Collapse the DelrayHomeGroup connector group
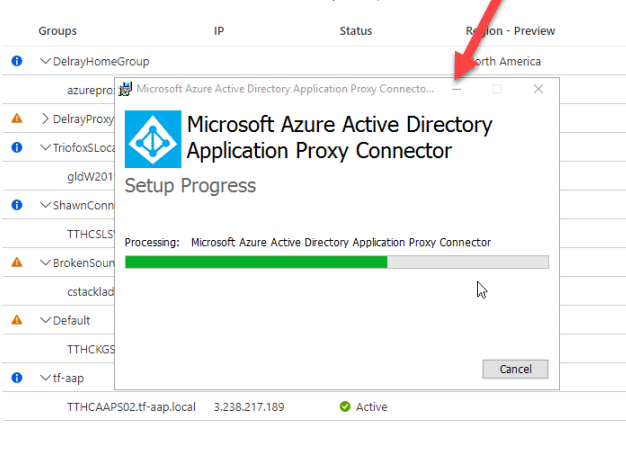Viewport: 626px width, 449px height. click(x=46, y=61)
